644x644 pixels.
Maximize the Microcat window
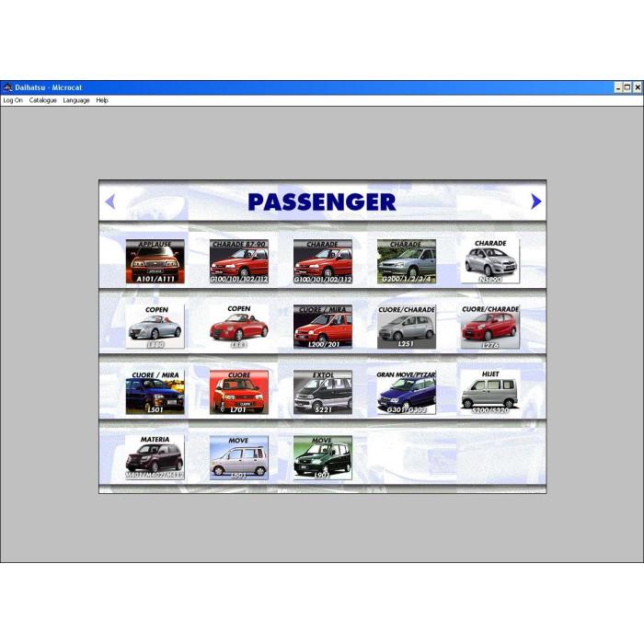[x=627, y=87]
